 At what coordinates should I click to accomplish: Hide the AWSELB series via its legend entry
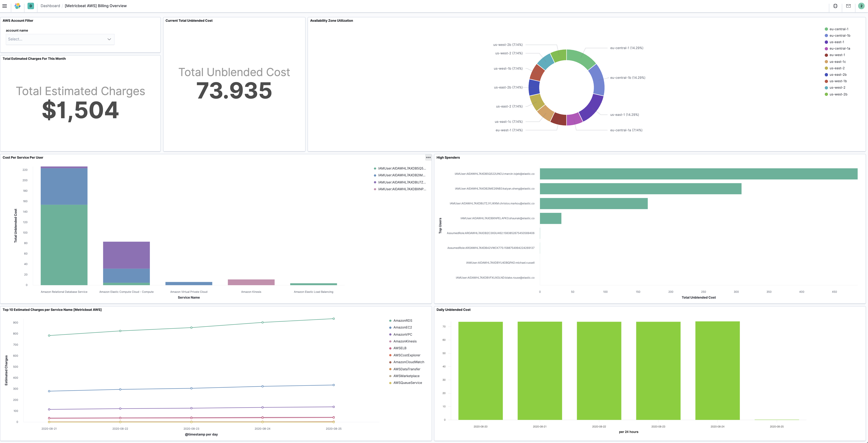(x=400, y=348)
